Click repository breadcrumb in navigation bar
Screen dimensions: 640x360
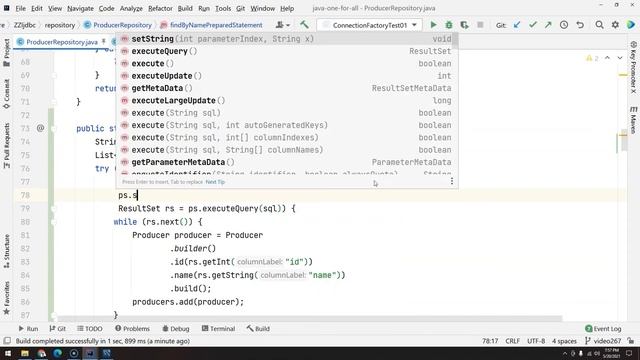point(60,25)
